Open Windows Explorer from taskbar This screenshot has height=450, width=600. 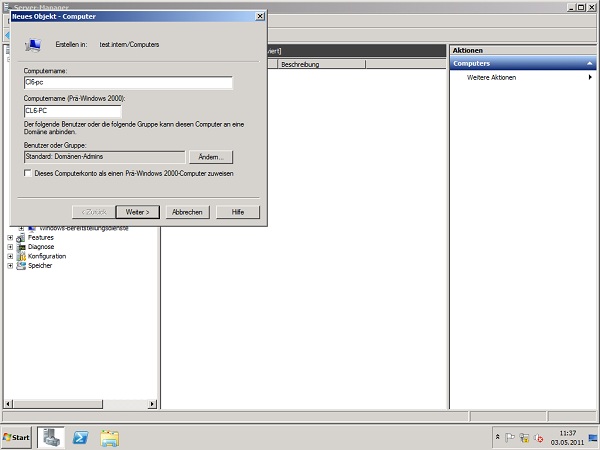pyautogui.click(x=110, y=438)
